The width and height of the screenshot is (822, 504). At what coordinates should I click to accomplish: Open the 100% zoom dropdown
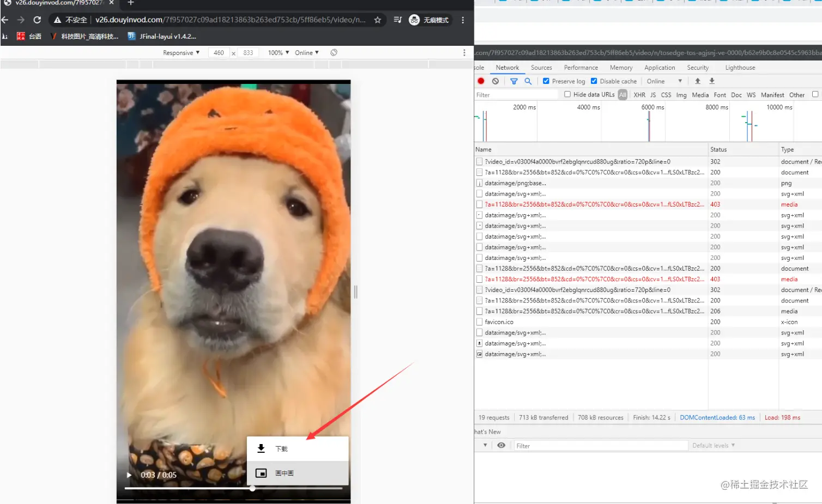click(279, 53)
